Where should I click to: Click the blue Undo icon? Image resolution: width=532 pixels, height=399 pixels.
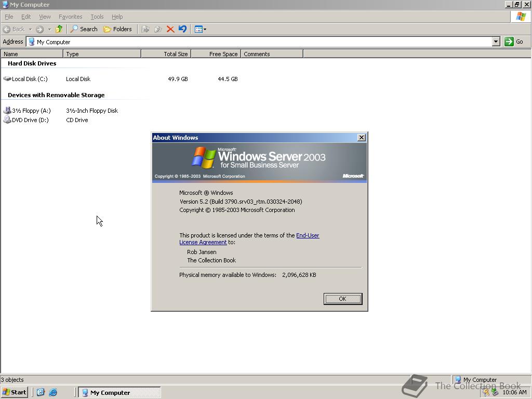(x=182, y=29)
